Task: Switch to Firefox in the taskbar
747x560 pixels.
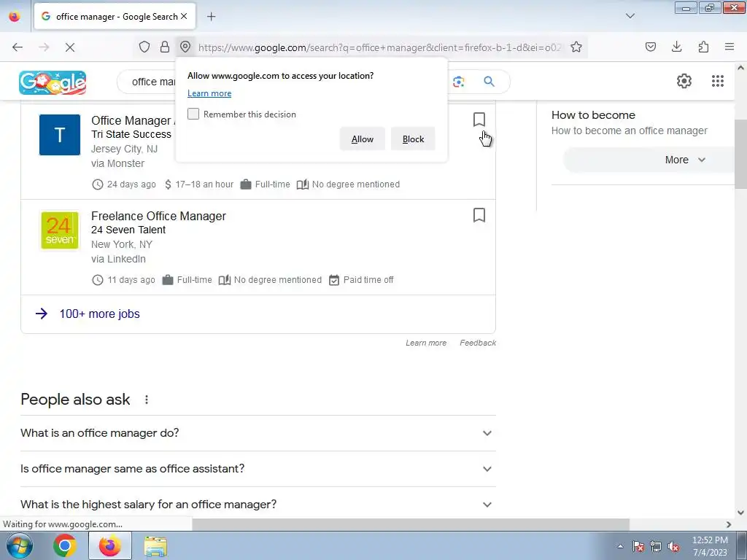Action: click(109, 545)
